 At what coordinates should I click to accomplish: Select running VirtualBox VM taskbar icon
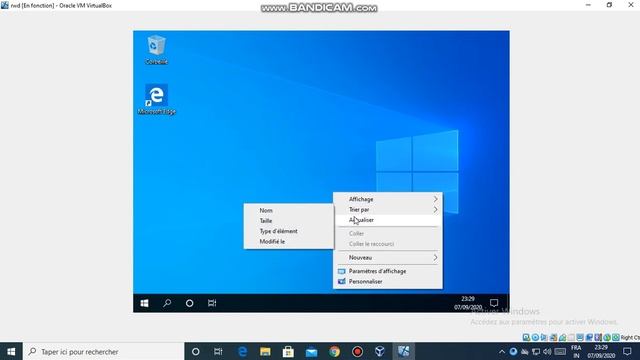[404, 351]
